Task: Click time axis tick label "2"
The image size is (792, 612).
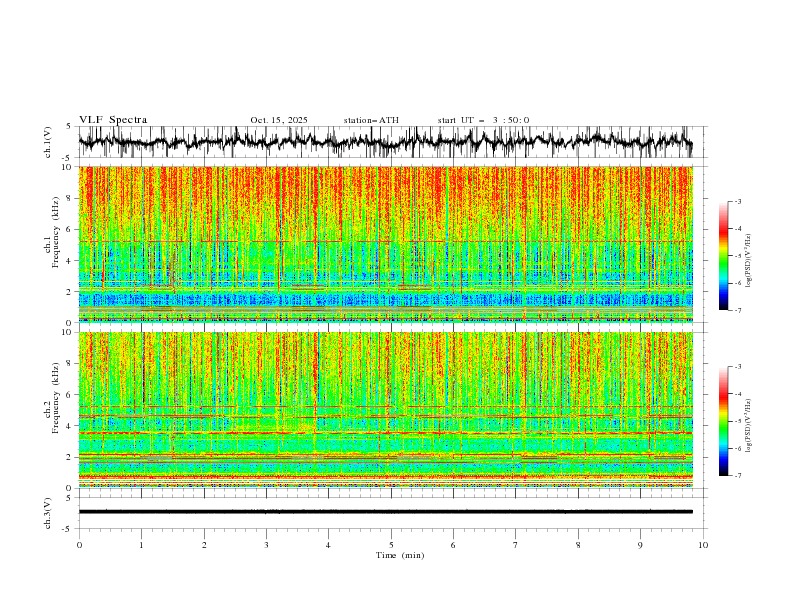Action: (x=204, y=545)
